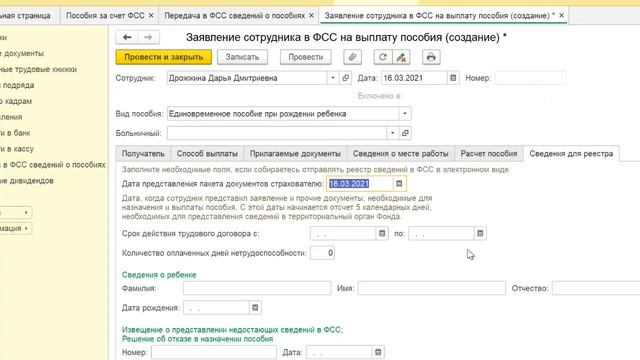Image resolution: width=640 pixels, height=360 pixels.
Task: Expand the Вид пособия dropdown
Action: coord(405,113)
